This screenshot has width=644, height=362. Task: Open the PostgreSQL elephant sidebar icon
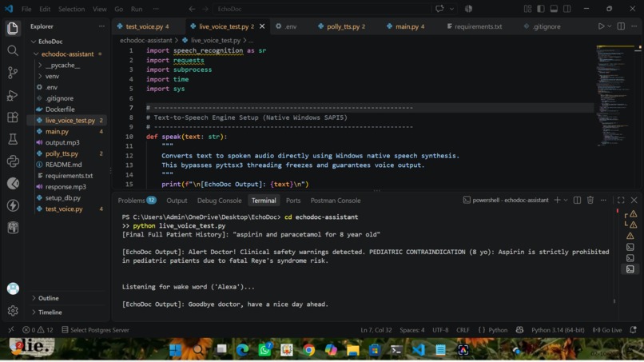[13, 228]
